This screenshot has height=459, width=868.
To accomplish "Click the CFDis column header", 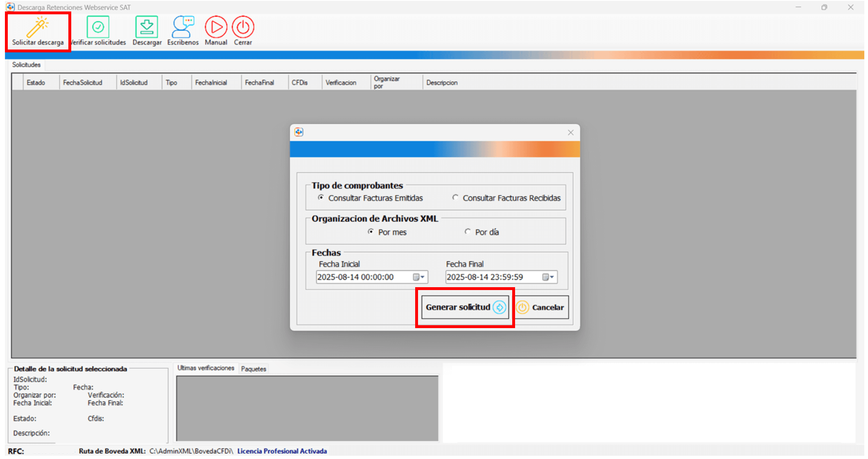I will click(305, 83).
